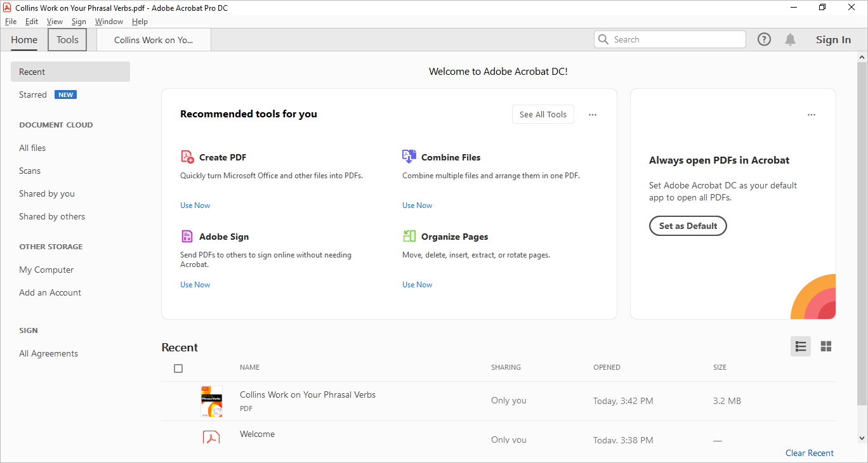Select Shared by you in sidebar
Screen dimensions: 868x463
pyautogui.click(x=47, y=193)
